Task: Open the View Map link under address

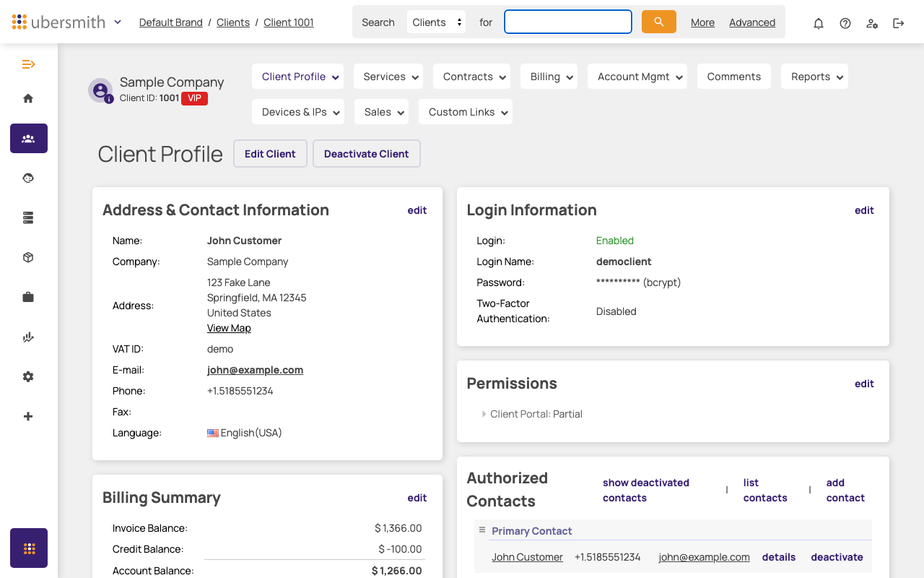Action: [x=229, y=328]
